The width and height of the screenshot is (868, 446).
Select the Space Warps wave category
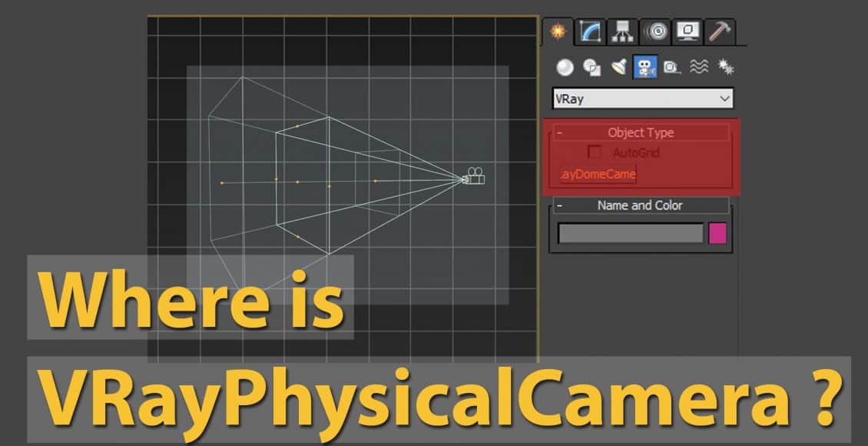click(698, 68)
